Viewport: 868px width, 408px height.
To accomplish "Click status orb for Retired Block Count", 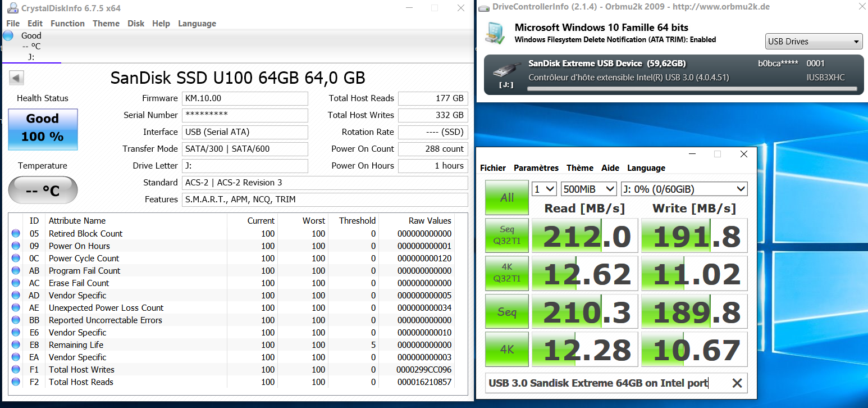I will 16,233.
